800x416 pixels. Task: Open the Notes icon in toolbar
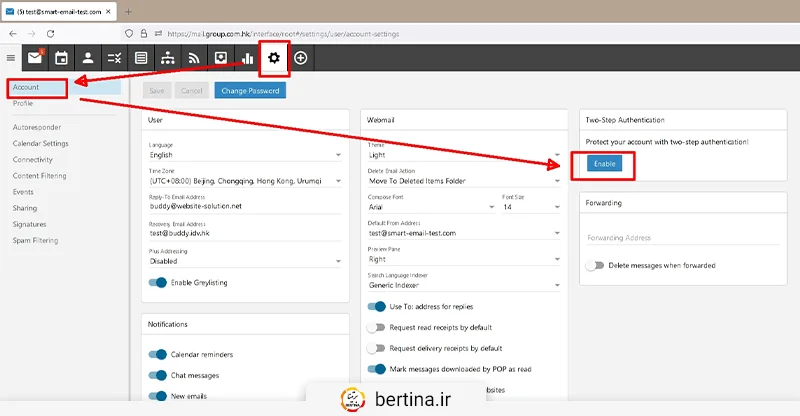[x=141, y=58]
